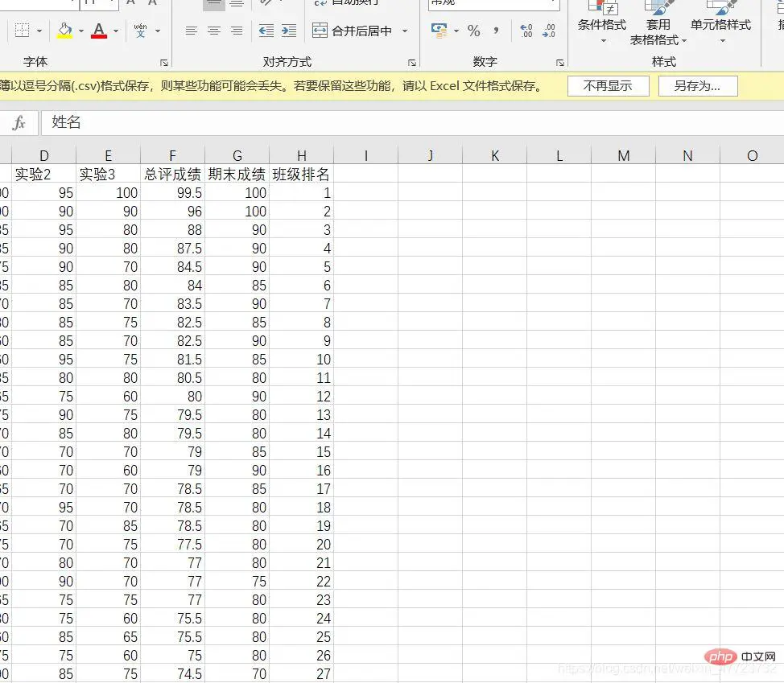This screenshot has width=784, height=683.
Task: Click the increase indent icon
Action: click(x=289, y=31)
